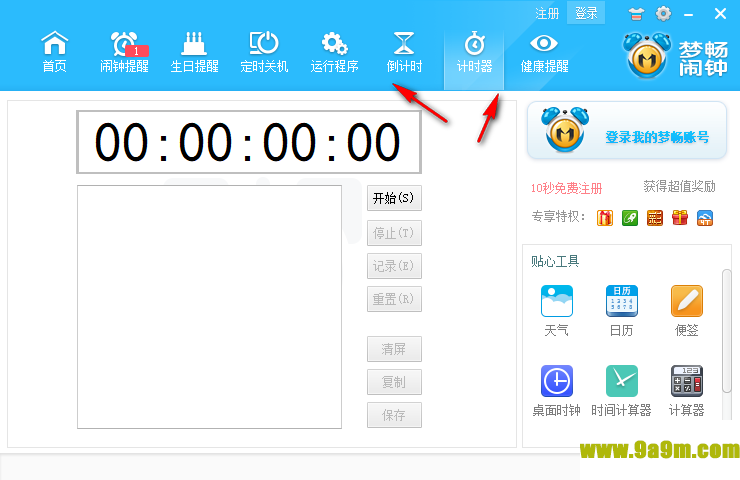
Task: Click the 贴心工具 heading
Action: [555, 261]
